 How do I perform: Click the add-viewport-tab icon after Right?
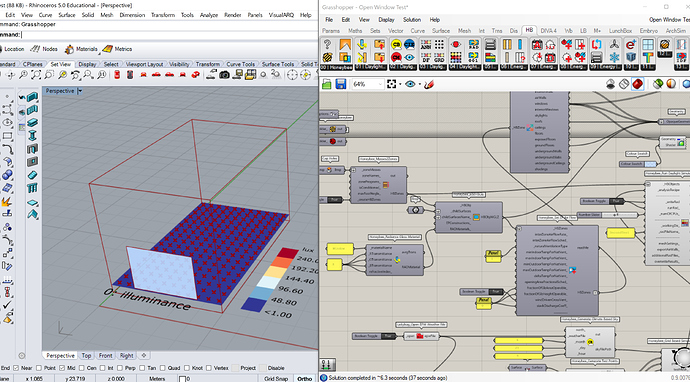(x=143, y=356)
